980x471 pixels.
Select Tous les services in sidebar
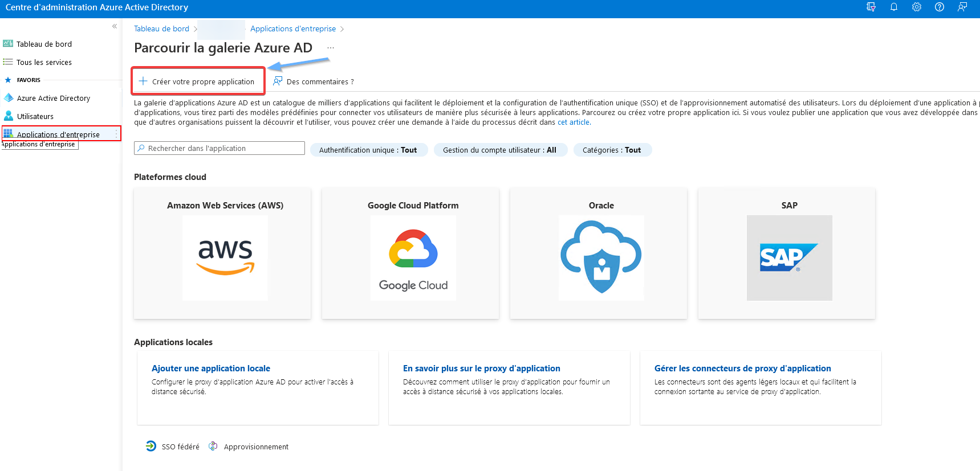[x=44, y=63]
